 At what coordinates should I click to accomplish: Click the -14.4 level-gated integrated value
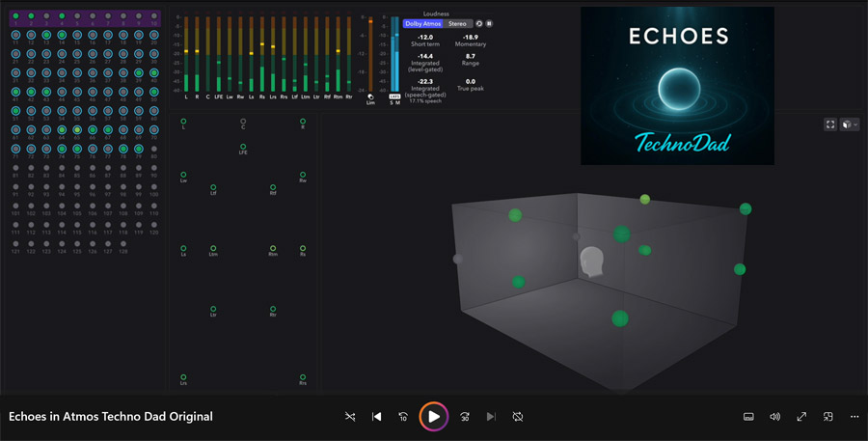(425, 57)
